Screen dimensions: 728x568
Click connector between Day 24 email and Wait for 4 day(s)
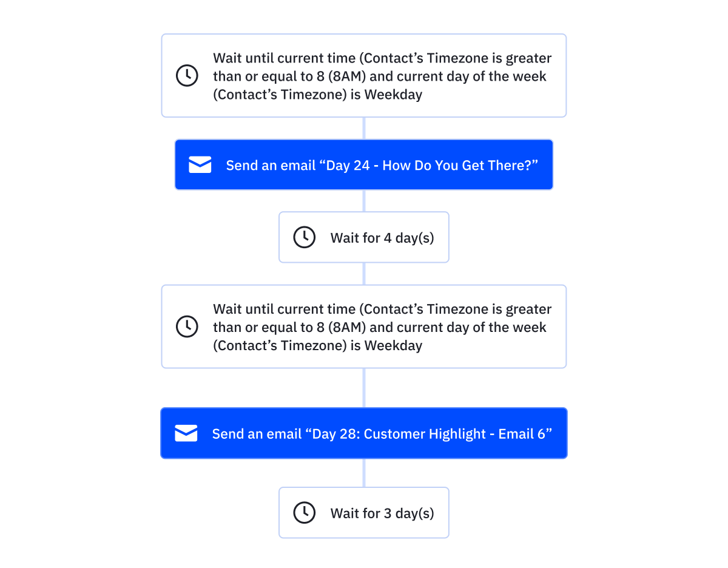pos(364,201)
